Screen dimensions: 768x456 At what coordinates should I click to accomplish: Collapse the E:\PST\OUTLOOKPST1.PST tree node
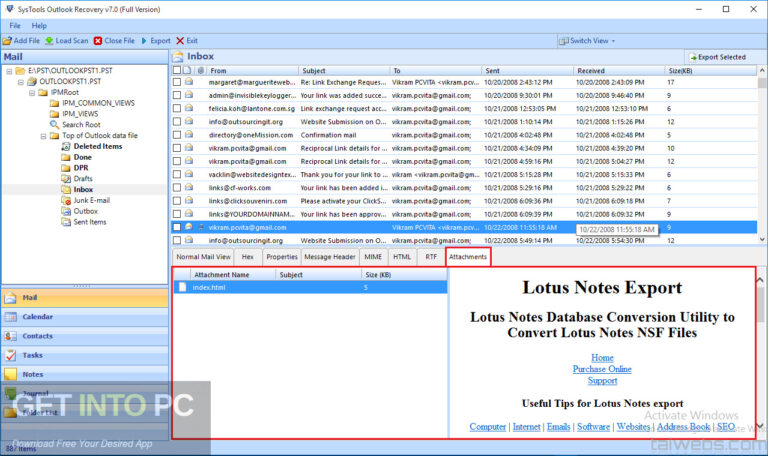(x=9, y=71)
